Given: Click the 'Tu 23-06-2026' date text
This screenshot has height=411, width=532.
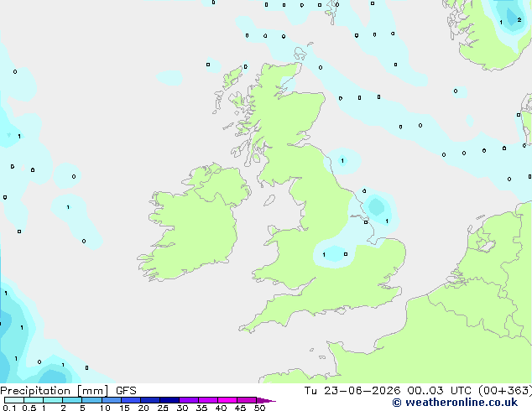Looking at the screenshot, I should pos(352,391).
